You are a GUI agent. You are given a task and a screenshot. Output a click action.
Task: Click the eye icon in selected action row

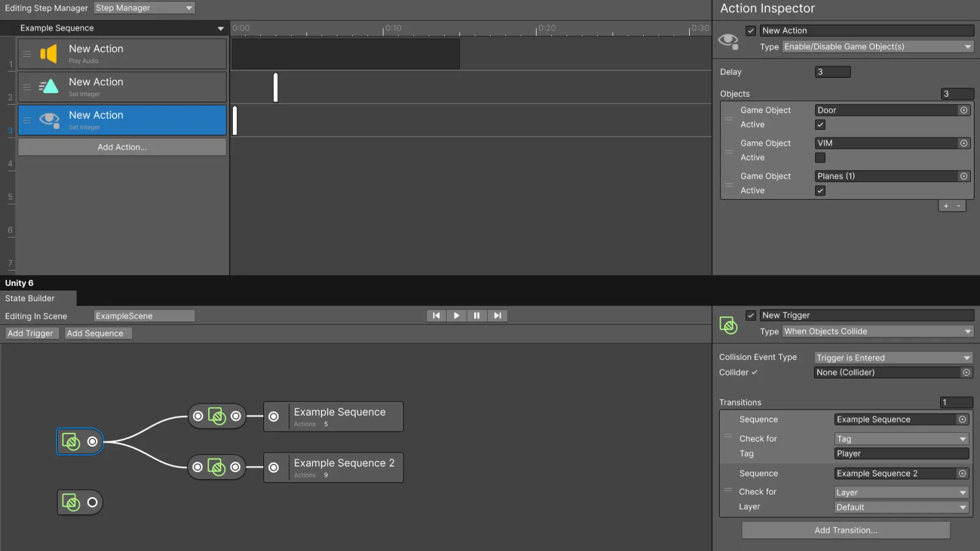point(49,120)
